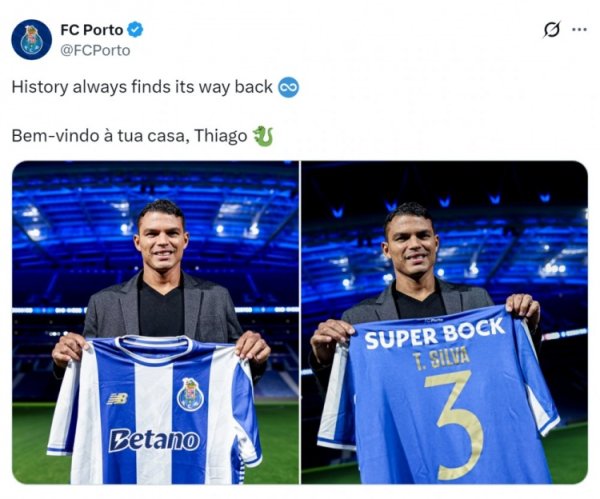Click the New Balance logo on jersey
The height and width of the screenshot is (499, 600).
click(117, 398)
